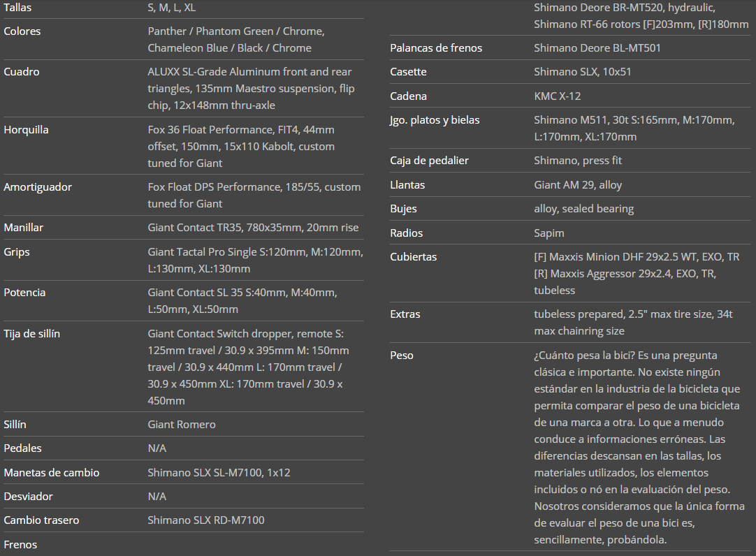The width and height of the screenshot is (756, 556).
Task: Click the Colores specification label
Action: 22,31
